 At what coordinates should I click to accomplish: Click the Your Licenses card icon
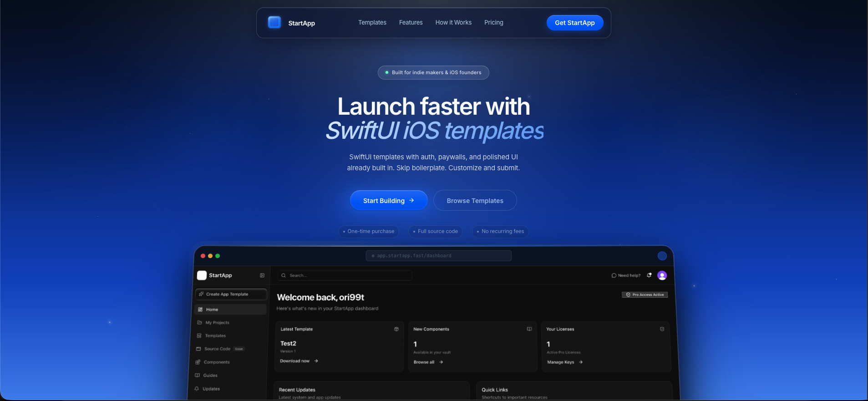click(662, 329)
